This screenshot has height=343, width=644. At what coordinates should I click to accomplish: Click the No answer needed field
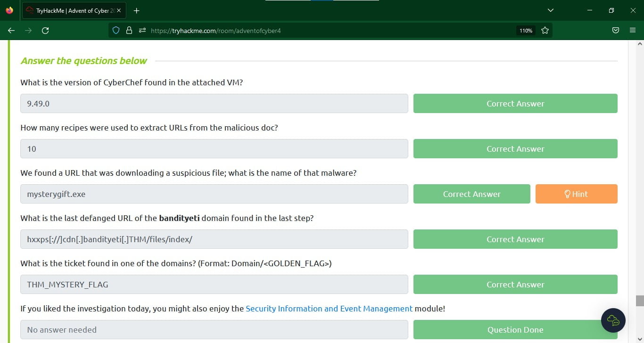coord(214,329)
